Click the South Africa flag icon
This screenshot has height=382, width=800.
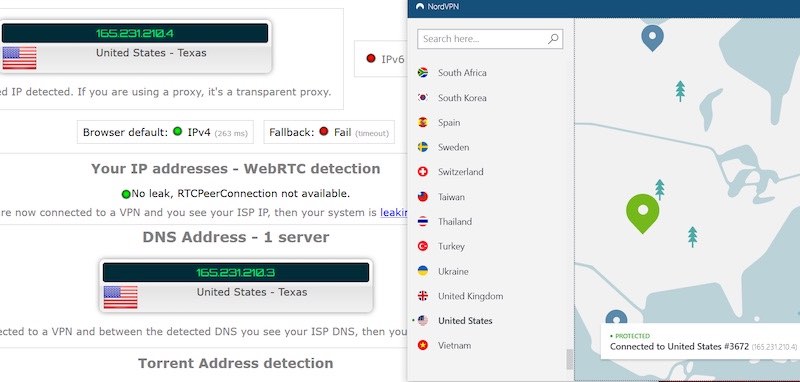point(422,72)
